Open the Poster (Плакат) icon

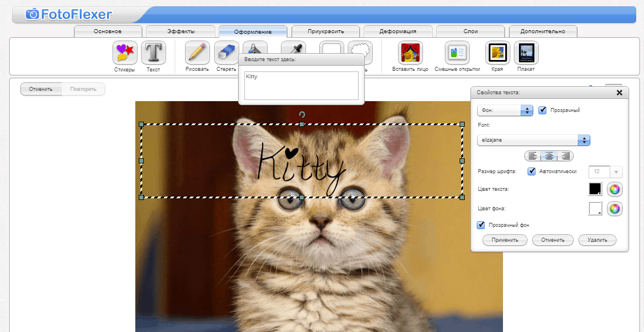[x=526, y=53]
